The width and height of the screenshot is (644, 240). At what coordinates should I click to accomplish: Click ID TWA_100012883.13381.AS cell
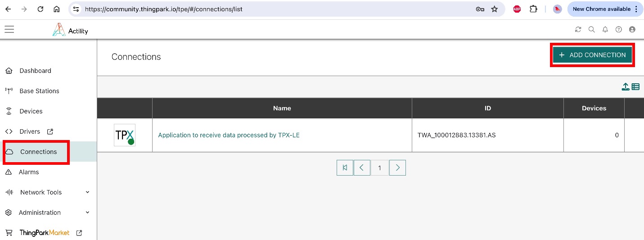pos(488,135)
